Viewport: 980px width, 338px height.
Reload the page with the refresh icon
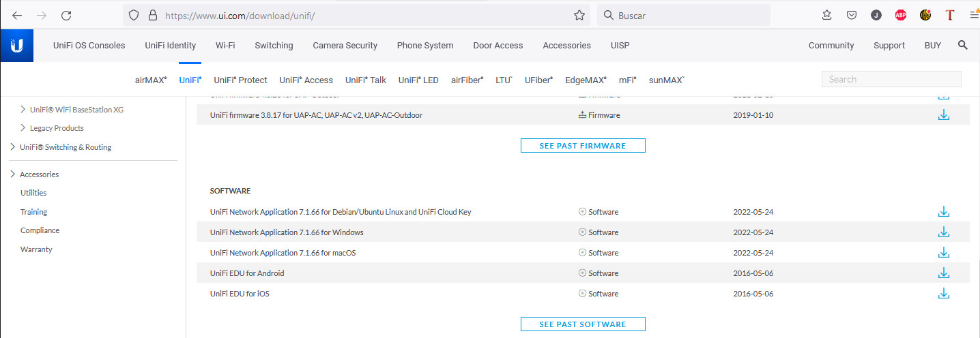tap(66, 15)
